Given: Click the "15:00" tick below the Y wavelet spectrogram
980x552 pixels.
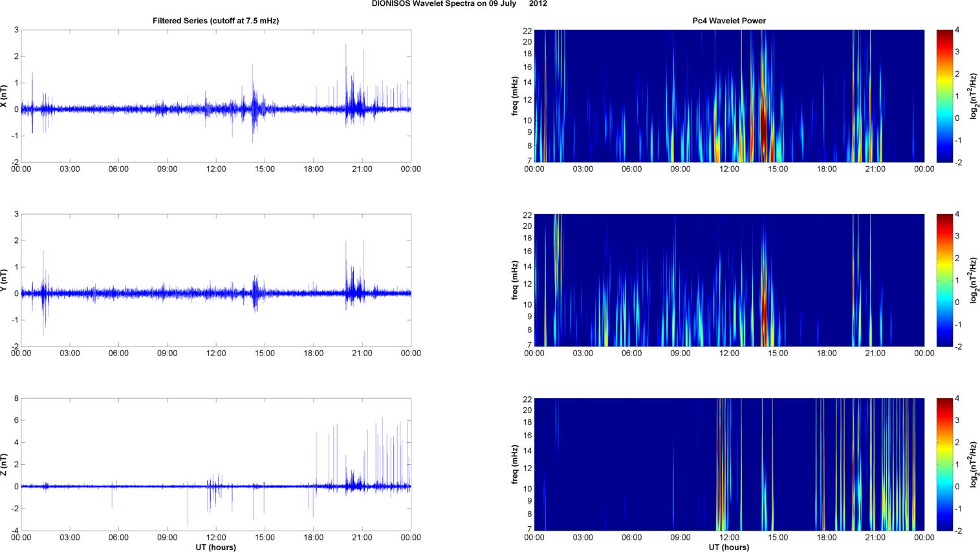Looking at the screenshot, I should tap(778, 354).
